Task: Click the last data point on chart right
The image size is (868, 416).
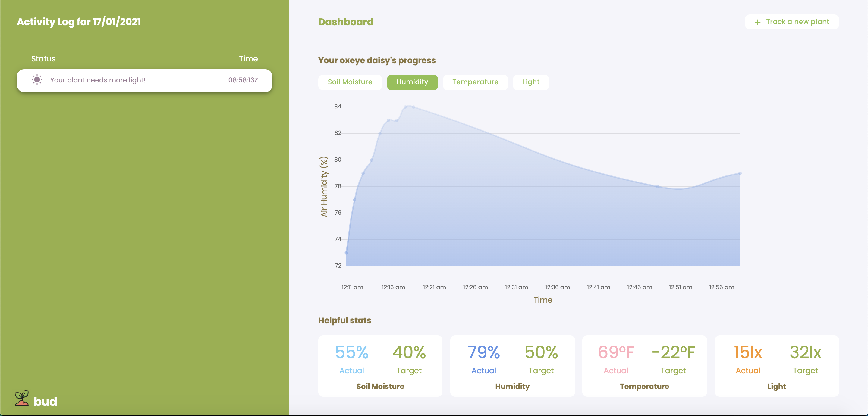Action: tap(740, 173)
